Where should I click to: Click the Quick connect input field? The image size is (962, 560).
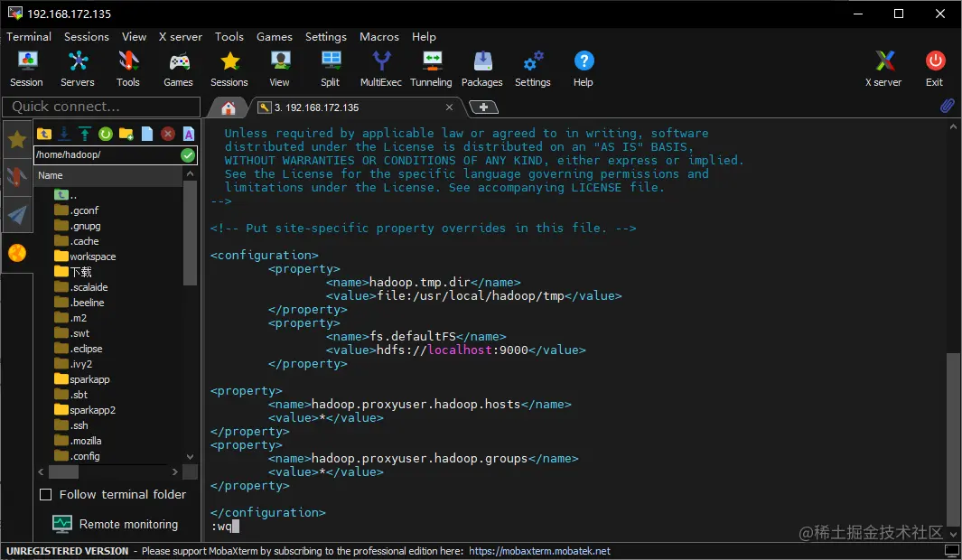pyautogui.click(x=101, y=107)
